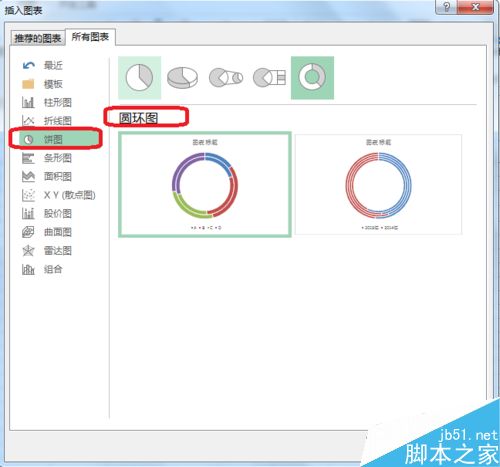This screenshot has width=500, height=467.
Task: Choose the doughnut (圆环图) chart subtype icon
Action: (x=312, y=78)
